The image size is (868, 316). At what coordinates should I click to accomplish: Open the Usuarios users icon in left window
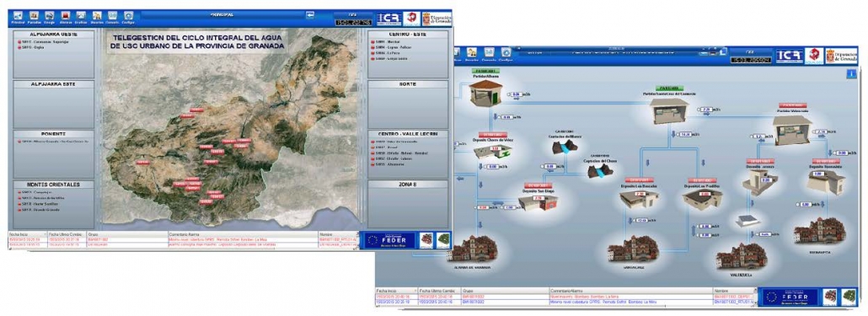pyautogui.click(x=97, y=16)
